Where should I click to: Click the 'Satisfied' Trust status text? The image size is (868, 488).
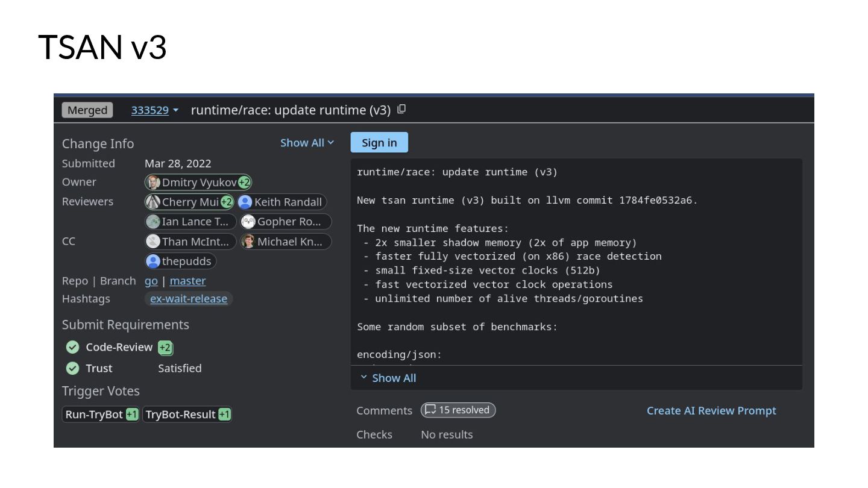180,368
